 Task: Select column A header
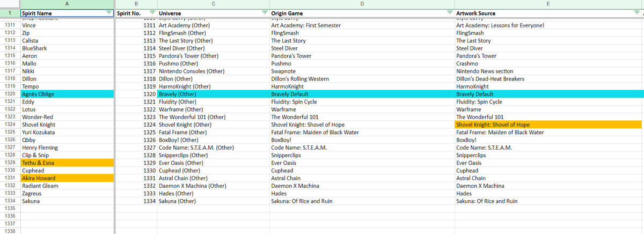pos(67,4)
